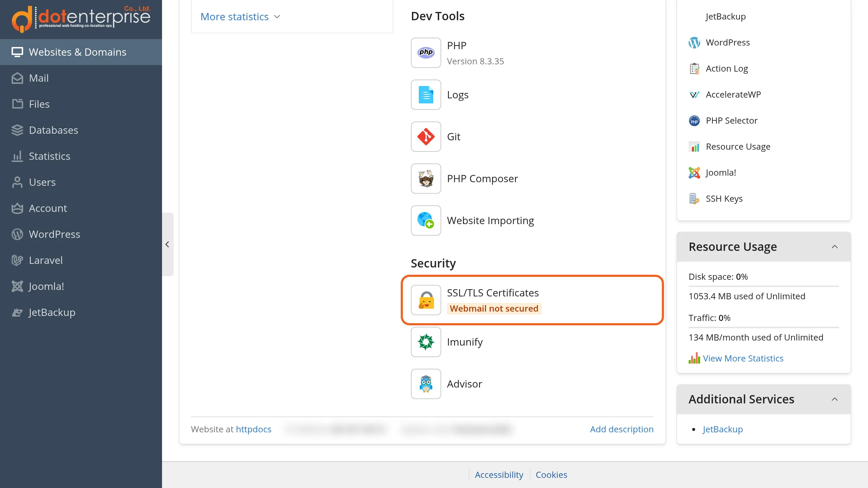Open WordPress in the left sidebar

click(x=81, y=234)
